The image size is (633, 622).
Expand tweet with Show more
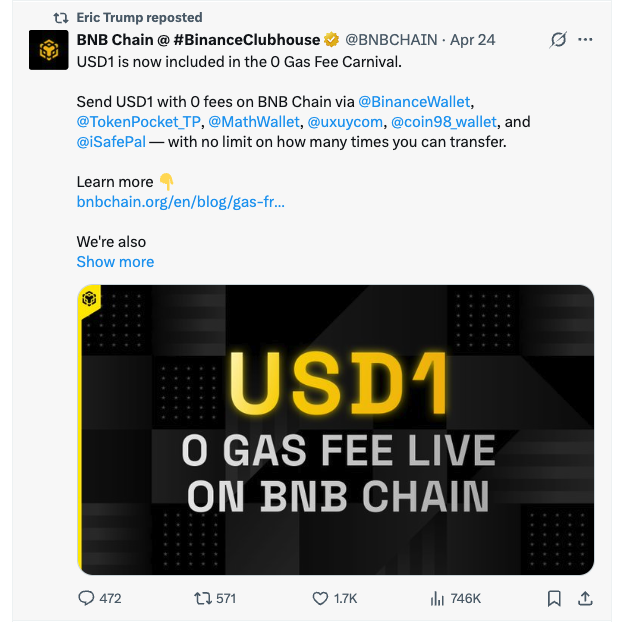[115, 262]
